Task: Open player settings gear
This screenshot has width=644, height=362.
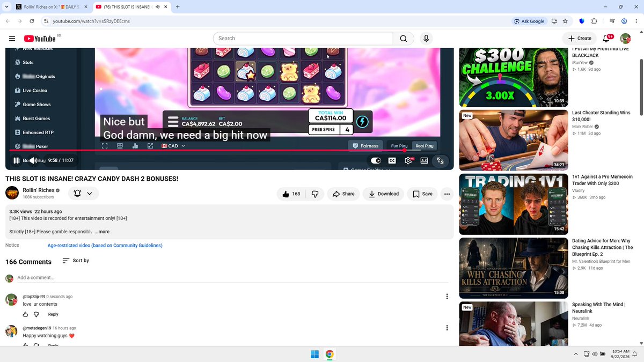Action: tap(408, 160)
